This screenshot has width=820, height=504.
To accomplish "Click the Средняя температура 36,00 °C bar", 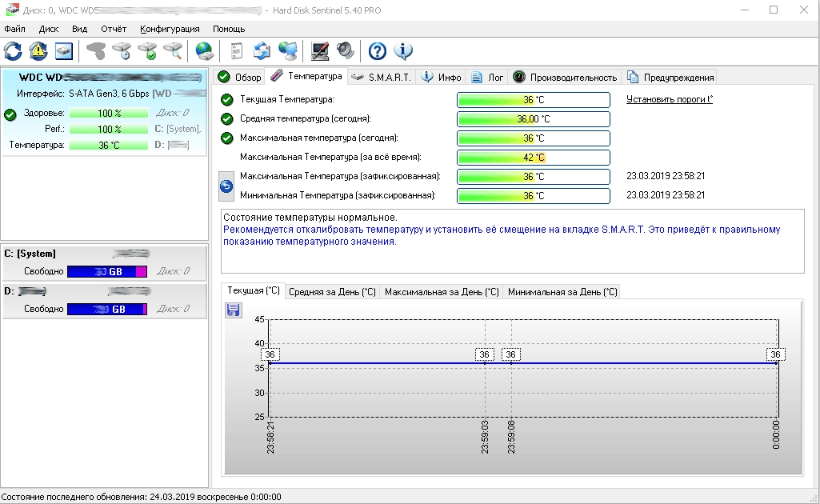I will (x=534, y=118).
